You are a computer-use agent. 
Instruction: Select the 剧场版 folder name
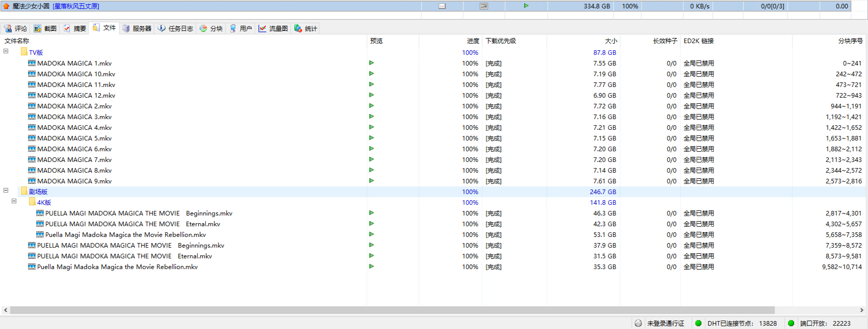(38, 192)
